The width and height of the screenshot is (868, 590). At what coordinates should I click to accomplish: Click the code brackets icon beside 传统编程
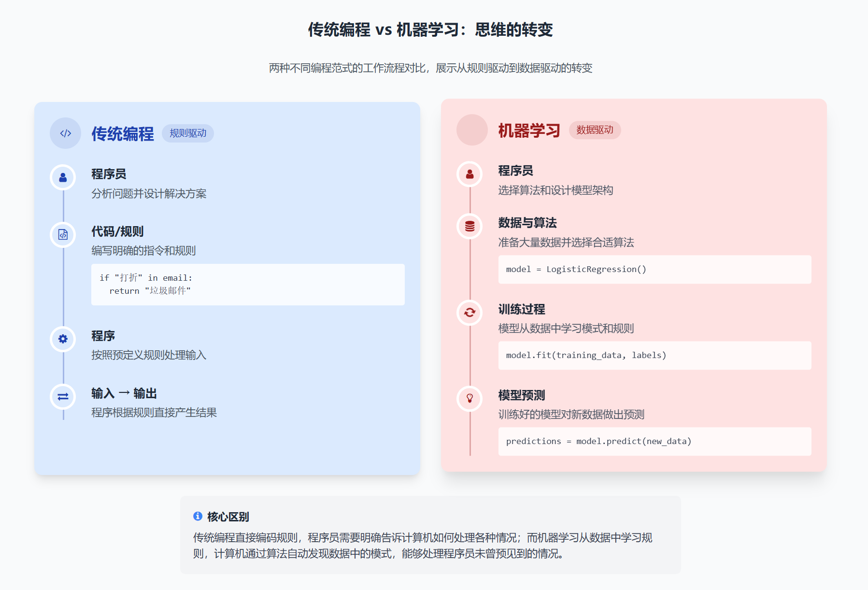click(x=65, y=133)
